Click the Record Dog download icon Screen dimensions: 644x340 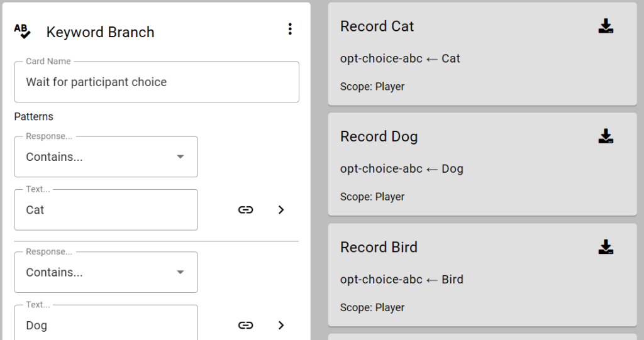(x=605, y=136)
